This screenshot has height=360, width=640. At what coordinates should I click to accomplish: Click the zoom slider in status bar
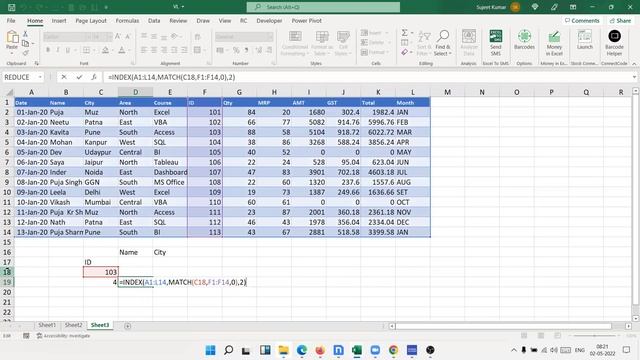pos(595,336)
